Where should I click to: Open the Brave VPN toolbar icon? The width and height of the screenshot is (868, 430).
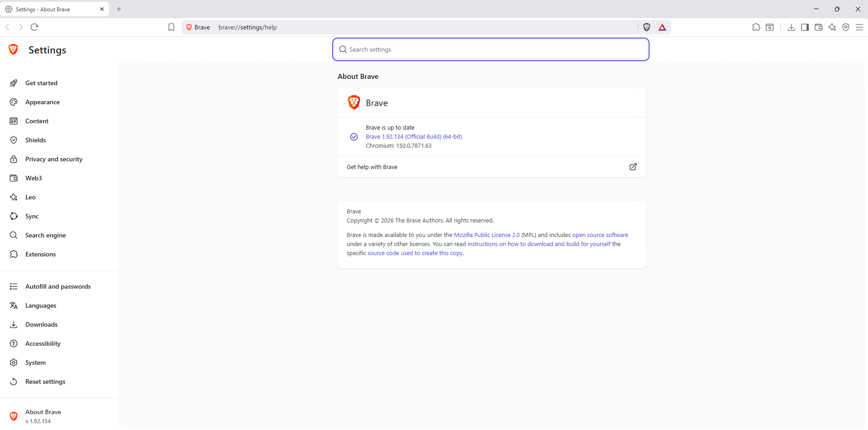click(846, 27)
